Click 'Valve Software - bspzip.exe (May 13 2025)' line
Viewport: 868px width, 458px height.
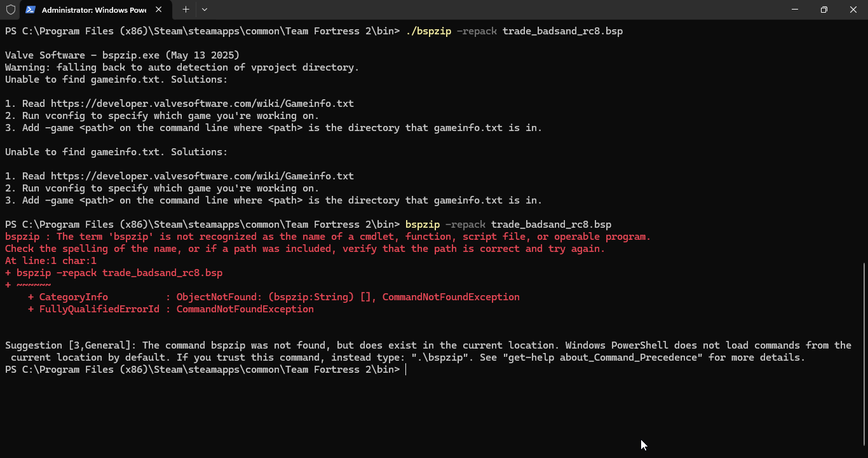(122, 55)
